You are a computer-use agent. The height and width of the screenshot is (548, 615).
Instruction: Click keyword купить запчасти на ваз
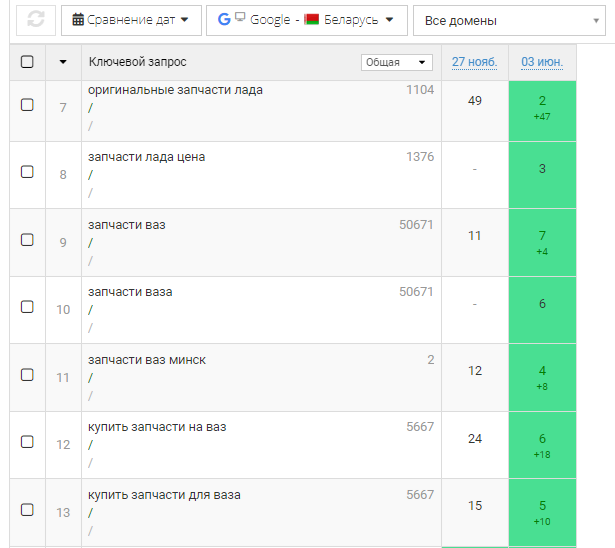coord(157,427)
